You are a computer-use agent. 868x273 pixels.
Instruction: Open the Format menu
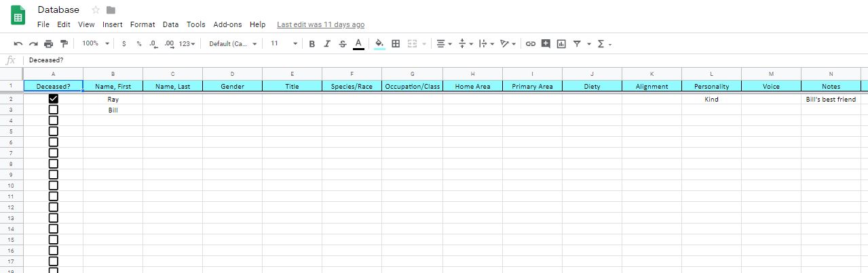(143, 24)
